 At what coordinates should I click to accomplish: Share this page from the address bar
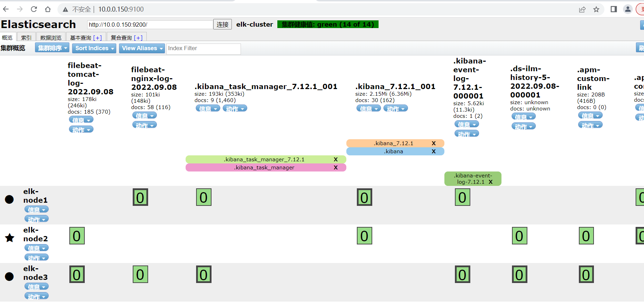[582, 9]
